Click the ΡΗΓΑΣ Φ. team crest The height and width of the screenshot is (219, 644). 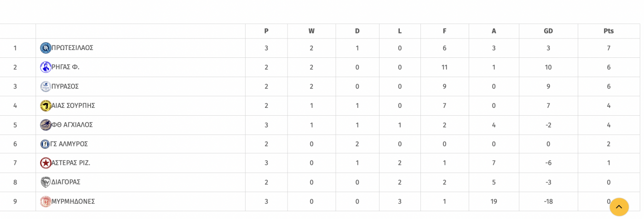pos(46,67)
